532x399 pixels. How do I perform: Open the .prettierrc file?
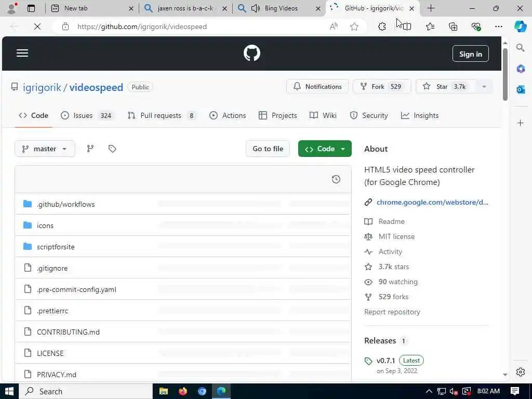[x=52, y=311]
